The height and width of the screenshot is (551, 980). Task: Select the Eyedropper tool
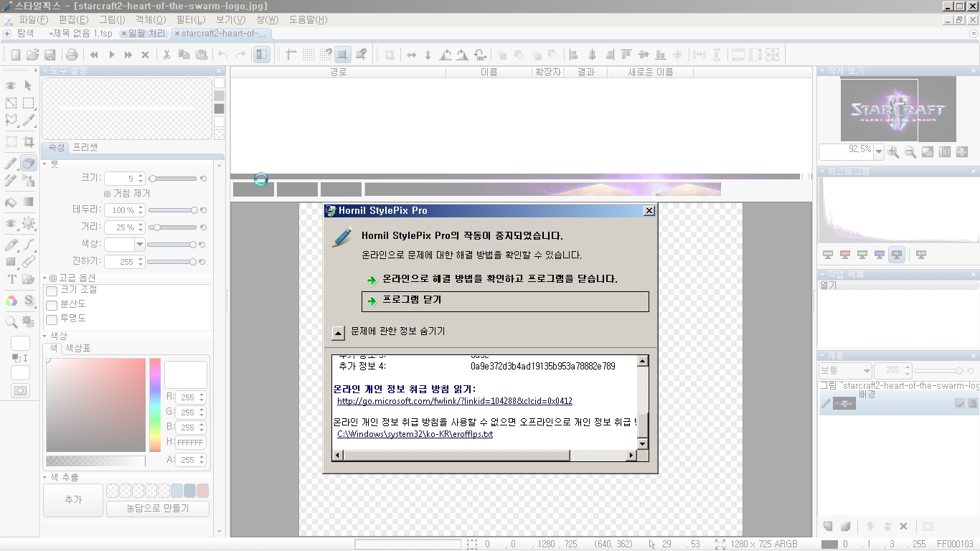pyautogui.click(x=29, y=121)
